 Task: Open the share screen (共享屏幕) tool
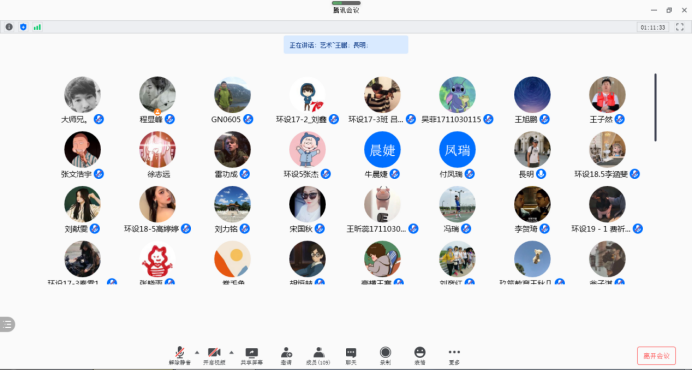252,356
